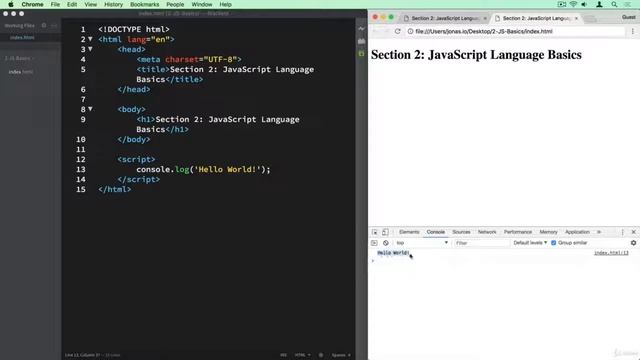
Task: Open the Chrome application menu
Action: 32,4
